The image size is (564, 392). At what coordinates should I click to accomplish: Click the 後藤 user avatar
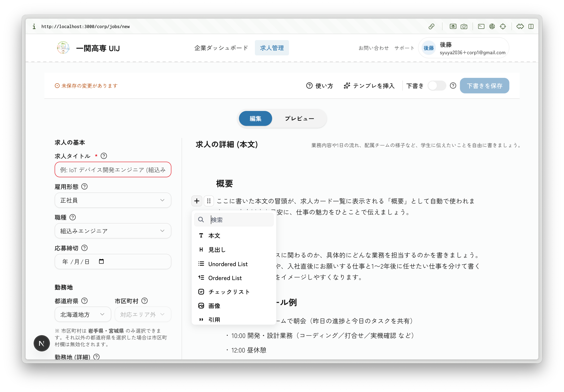pyautogui.click(x=429, y=48)
